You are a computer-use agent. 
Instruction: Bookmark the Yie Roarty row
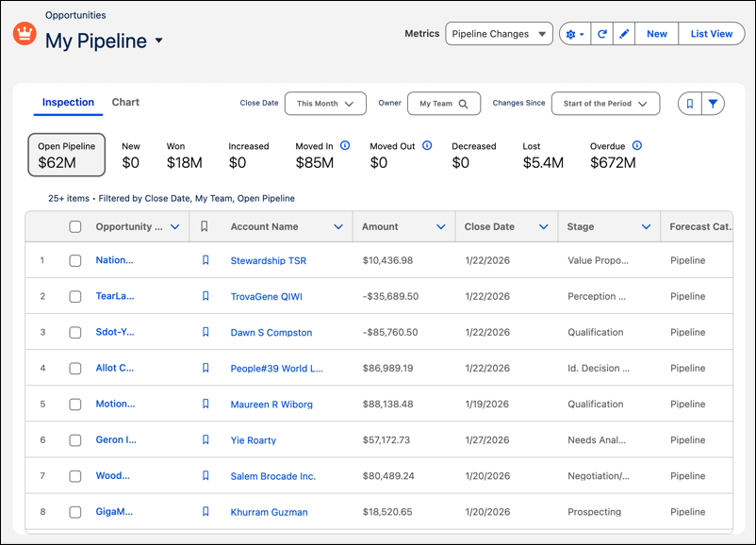[205, 439]
